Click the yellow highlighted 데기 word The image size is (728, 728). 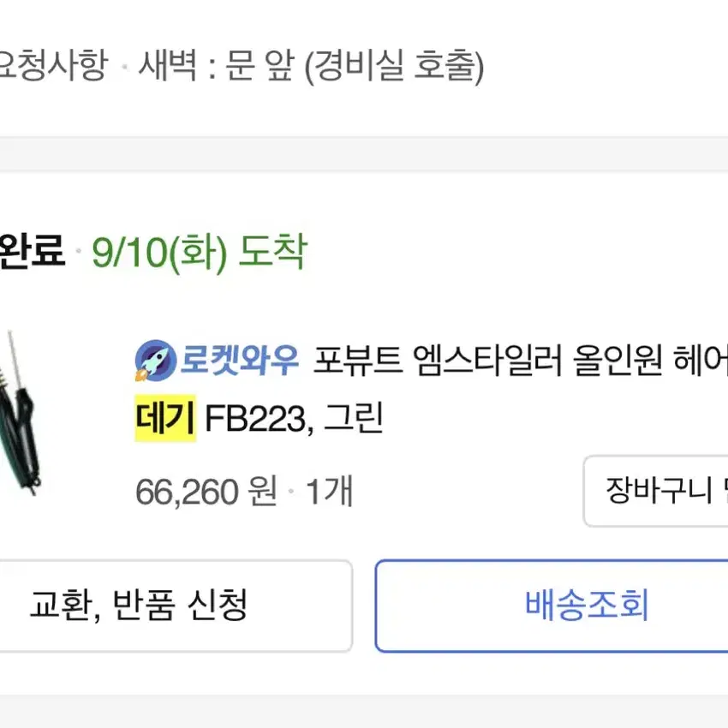pyautogui.click(x=165, y=418)
